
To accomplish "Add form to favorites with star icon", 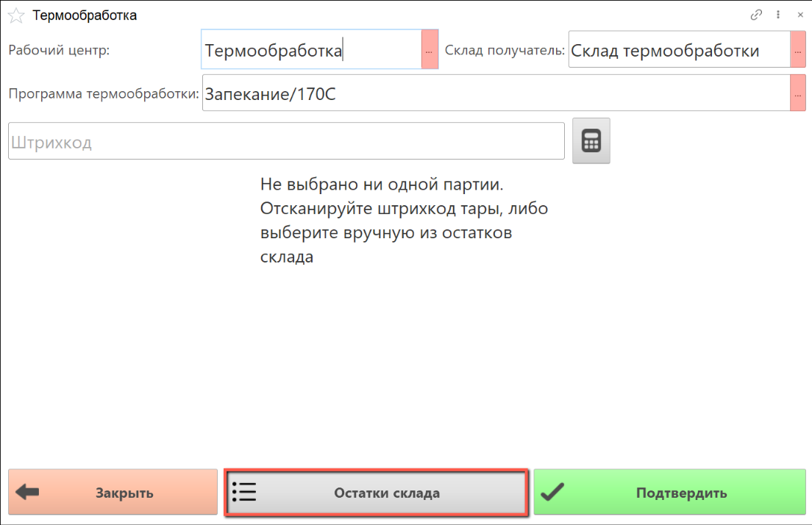I will pos(15,15).
